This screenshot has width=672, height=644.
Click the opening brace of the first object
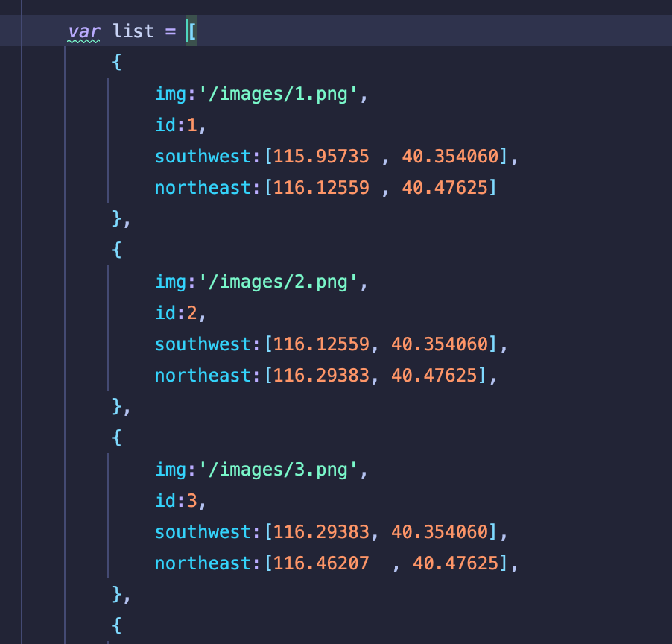[116, 62]
